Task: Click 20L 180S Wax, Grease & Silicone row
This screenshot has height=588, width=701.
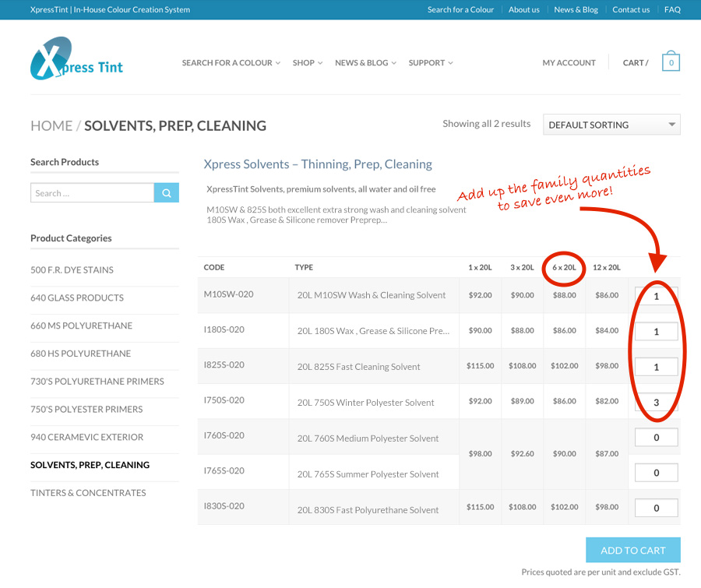Action: [x=373, y=331]
